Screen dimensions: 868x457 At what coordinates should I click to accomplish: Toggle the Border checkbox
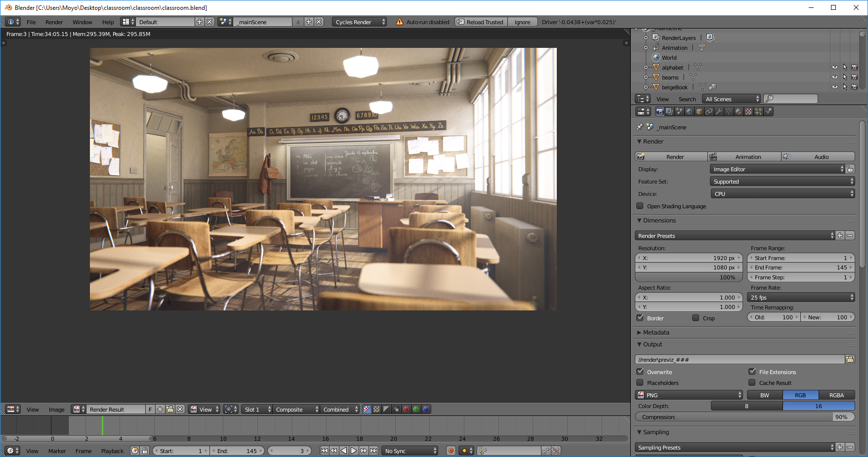pos(640,318)
